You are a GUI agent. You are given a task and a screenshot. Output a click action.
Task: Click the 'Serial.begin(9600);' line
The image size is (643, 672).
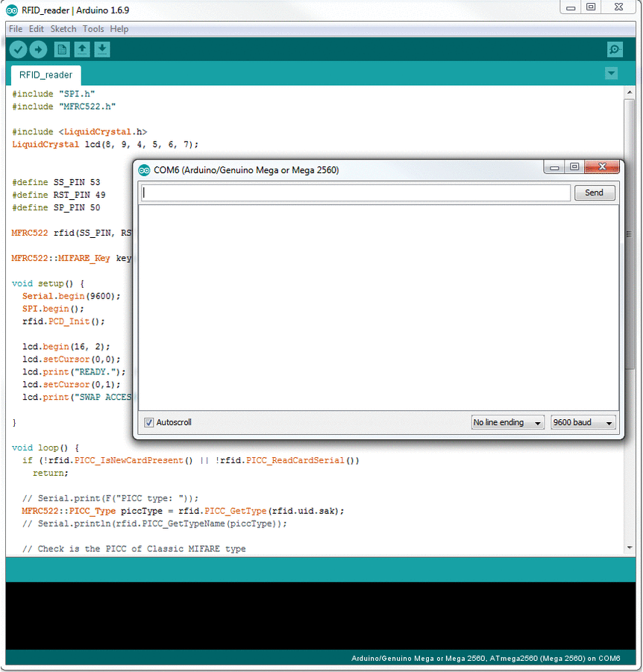pyautogui.click(x=71, y=296)
